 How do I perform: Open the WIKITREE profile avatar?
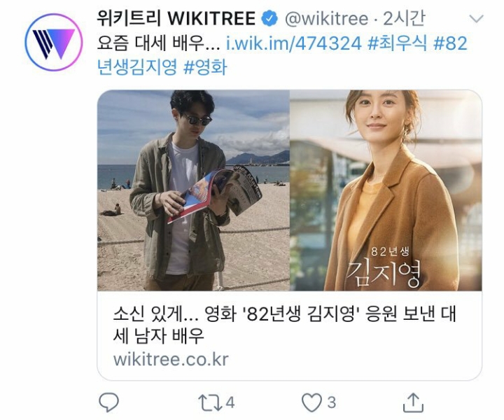tap(54, 42)
